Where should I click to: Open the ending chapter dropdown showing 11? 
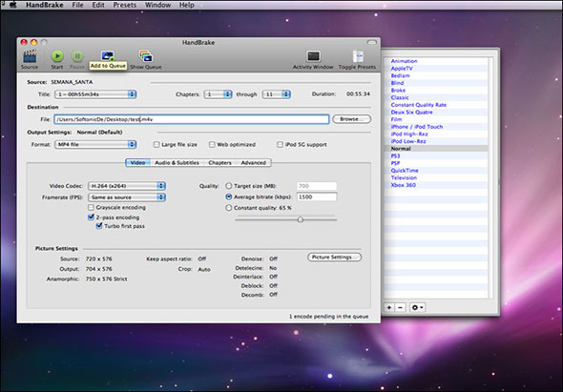[276, 94]
